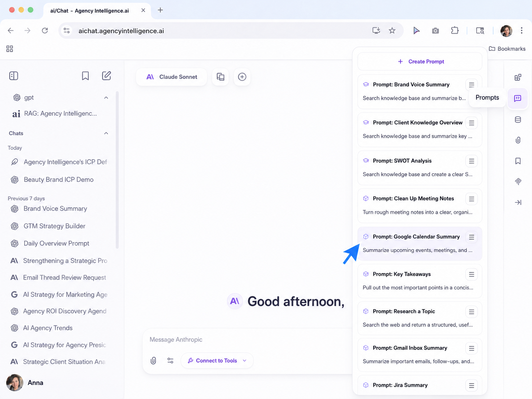Open menu for SWOT Analysis prompt

471,161
